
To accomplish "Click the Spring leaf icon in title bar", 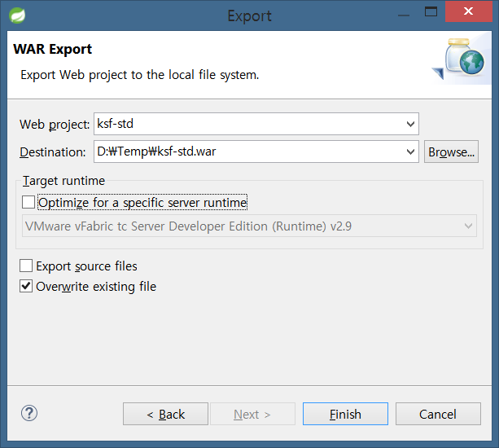I will coord(17,15).
